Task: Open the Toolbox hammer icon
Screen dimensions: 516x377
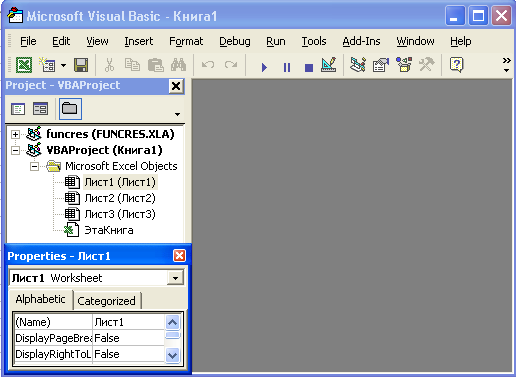Action: [426, 65]
